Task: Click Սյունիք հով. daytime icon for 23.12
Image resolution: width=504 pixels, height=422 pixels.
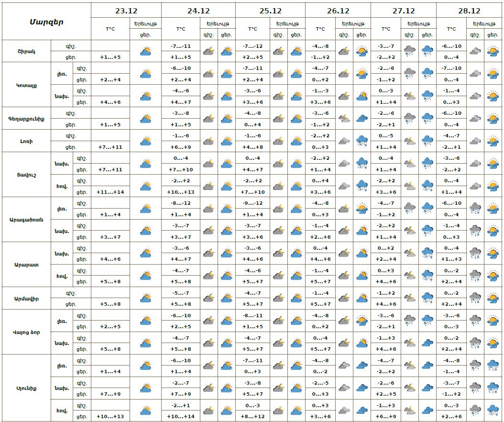Action: (145, 411)
